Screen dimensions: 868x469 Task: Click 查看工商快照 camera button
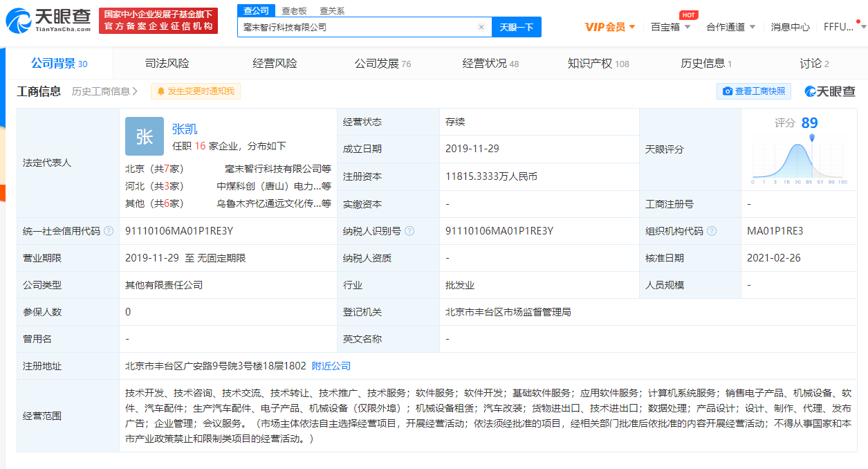(753, 91)
